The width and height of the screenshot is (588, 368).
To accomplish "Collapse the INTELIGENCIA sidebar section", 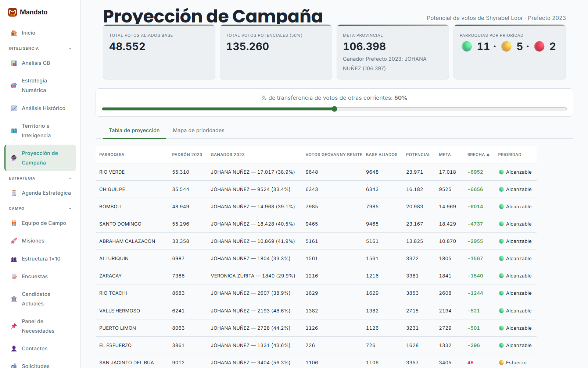I will pyautogui.click(x=70, y=49).
